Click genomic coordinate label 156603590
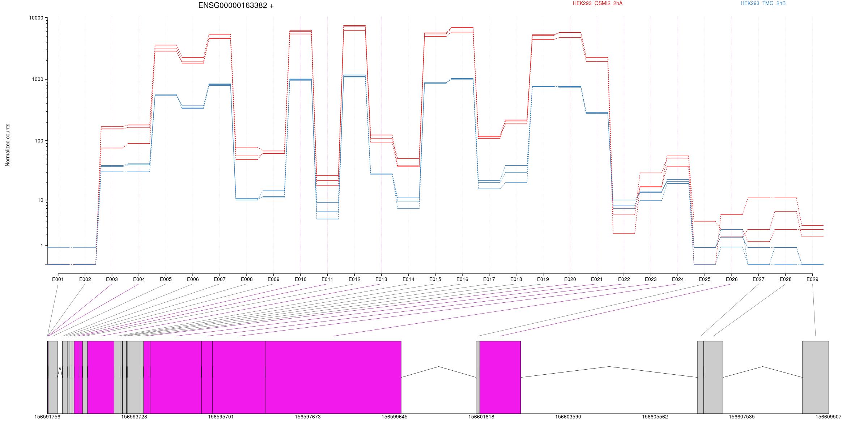This screenshot has width=868, height=434. click(568, 417)
